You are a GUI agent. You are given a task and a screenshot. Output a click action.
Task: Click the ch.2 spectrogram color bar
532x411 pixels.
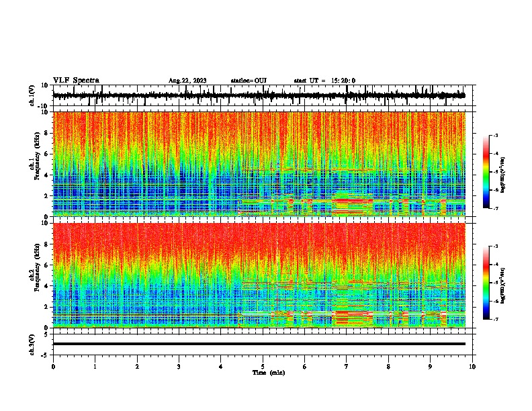(x=486, y=283)
